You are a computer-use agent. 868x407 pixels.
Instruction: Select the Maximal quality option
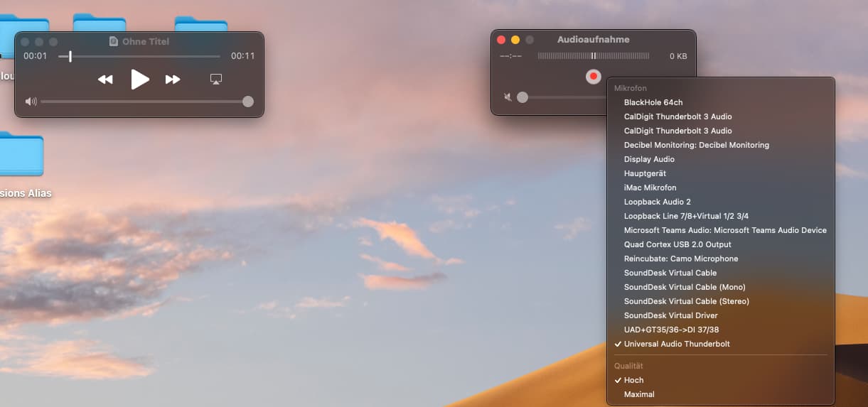638,394
